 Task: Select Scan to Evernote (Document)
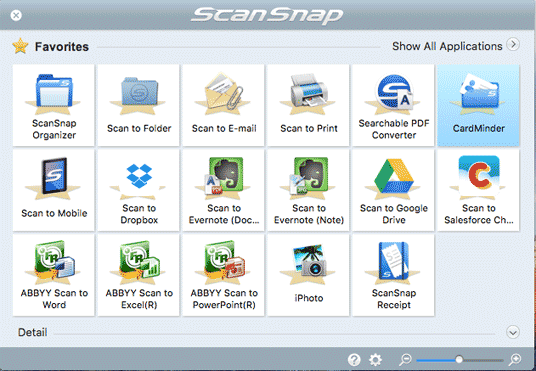224,190
